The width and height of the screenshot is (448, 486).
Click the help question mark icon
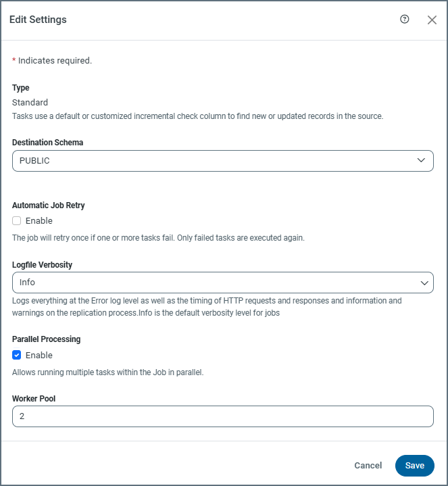405,20
